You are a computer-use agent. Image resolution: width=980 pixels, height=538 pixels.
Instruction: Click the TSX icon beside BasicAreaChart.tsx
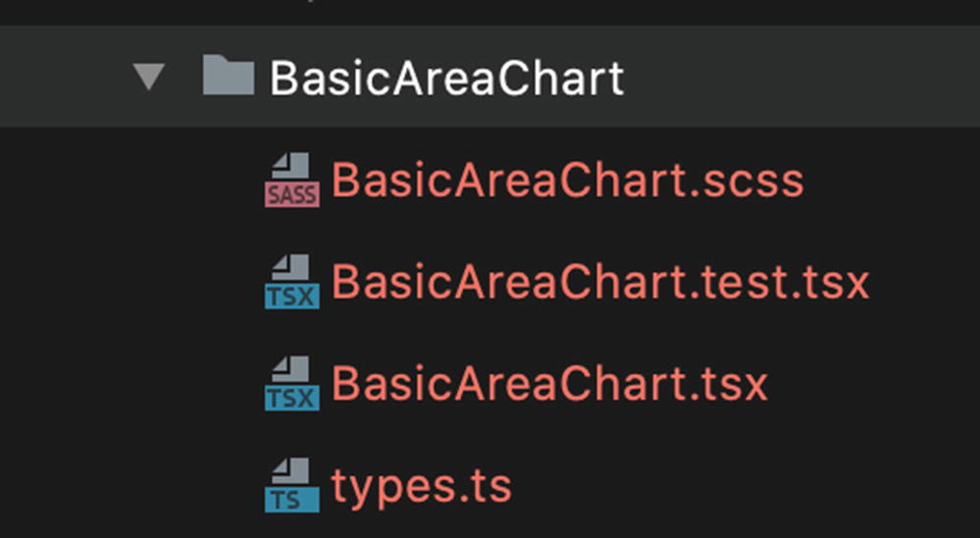291,383
